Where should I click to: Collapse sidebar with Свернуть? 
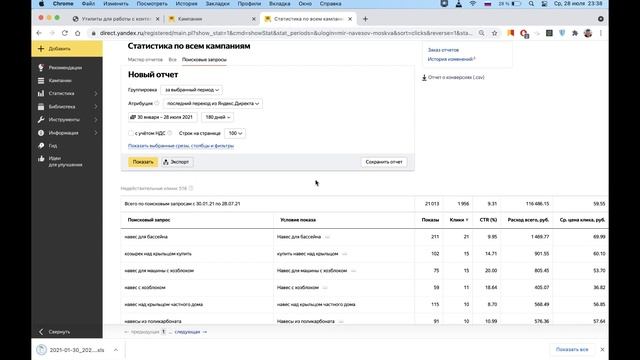59,332
